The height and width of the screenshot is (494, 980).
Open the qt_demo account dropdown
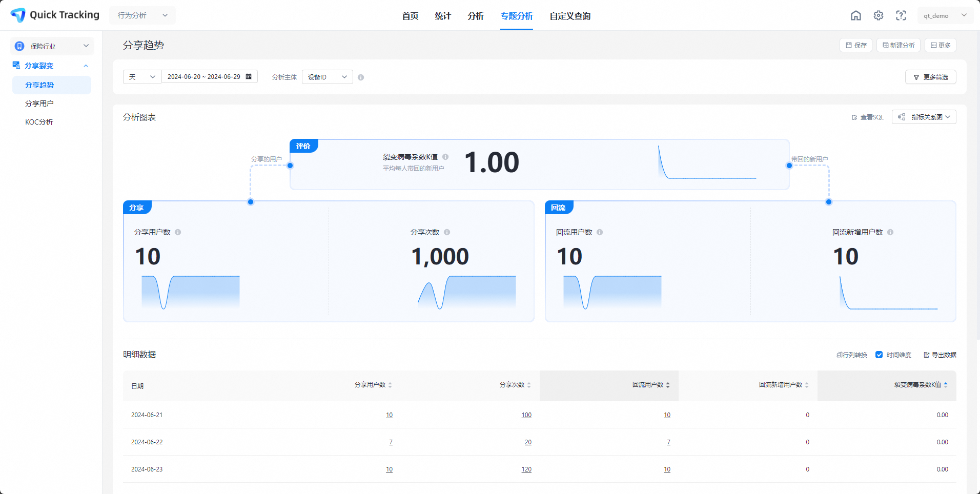[x=945, y=15]
